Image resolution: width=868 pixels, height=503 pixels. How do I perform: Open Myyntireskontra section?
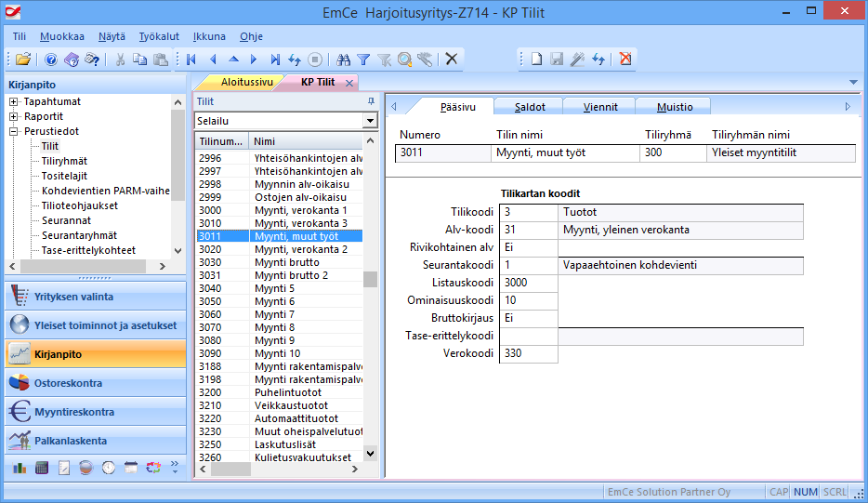[x=96, y=412]
